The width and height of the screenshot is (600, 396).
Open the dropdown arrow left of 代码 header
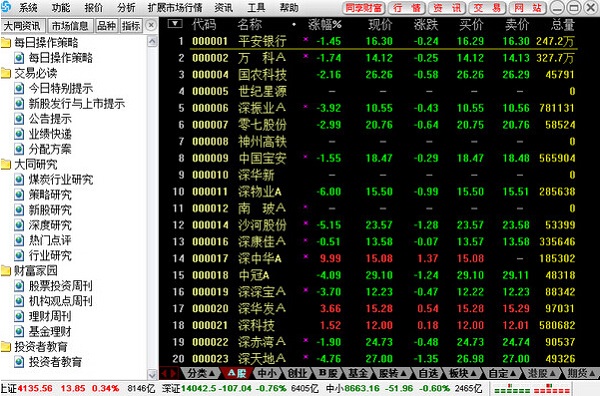coord(175,24)
